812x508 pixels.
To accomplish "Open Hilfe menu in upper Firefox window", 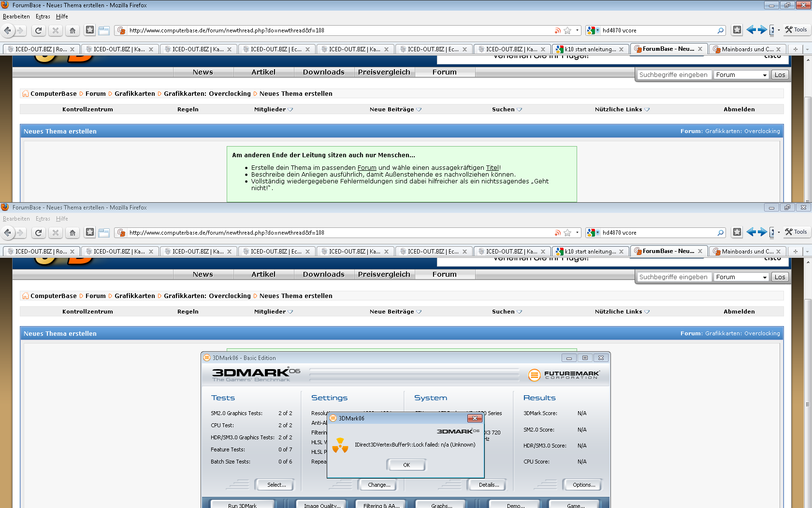I will 62,16.
